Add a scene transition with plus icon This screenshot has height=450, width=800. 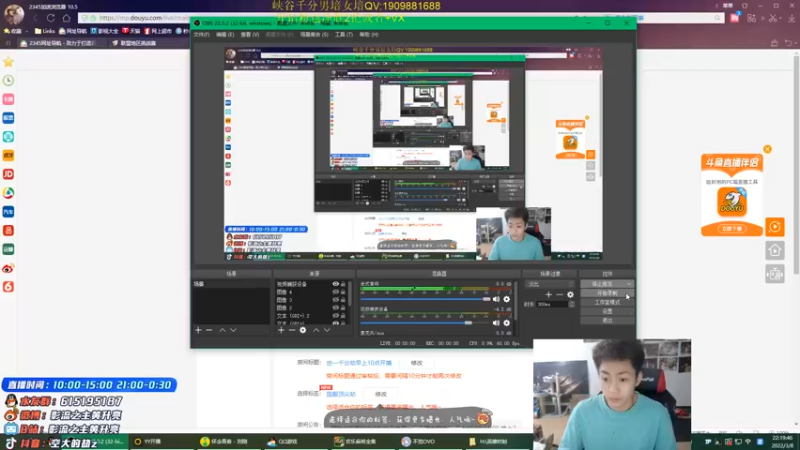click(548, 294)
